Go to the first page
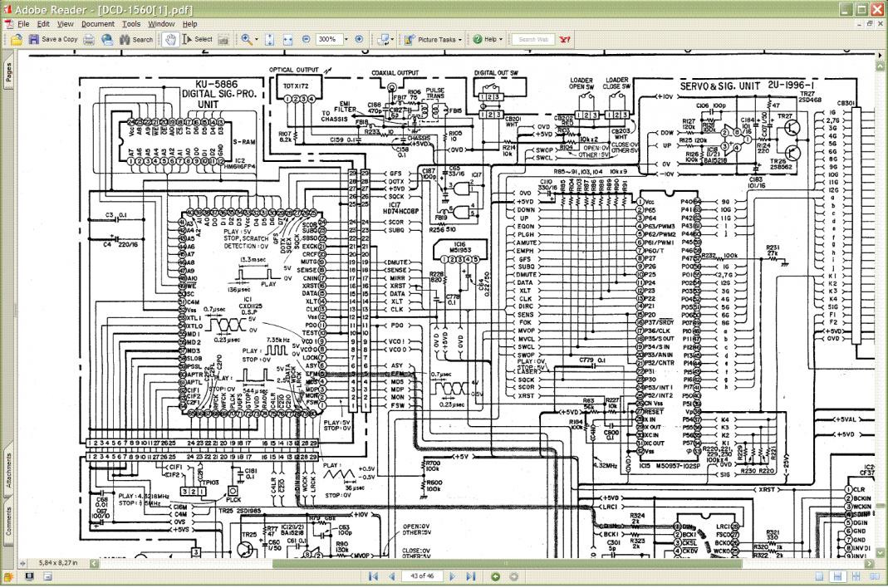The height and width of the screenshot is (588, 888). point(373,576)
